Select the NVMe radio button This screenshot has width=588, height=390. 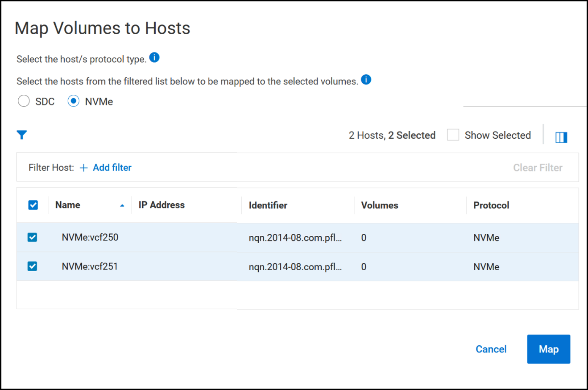click(x=74, y=101)
